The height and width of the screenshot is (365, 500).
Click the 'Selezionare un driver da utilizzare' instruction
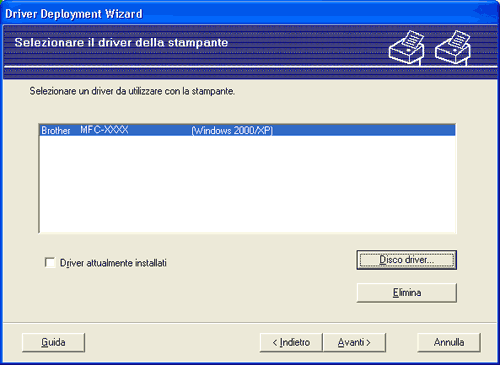tap(132, 91)
